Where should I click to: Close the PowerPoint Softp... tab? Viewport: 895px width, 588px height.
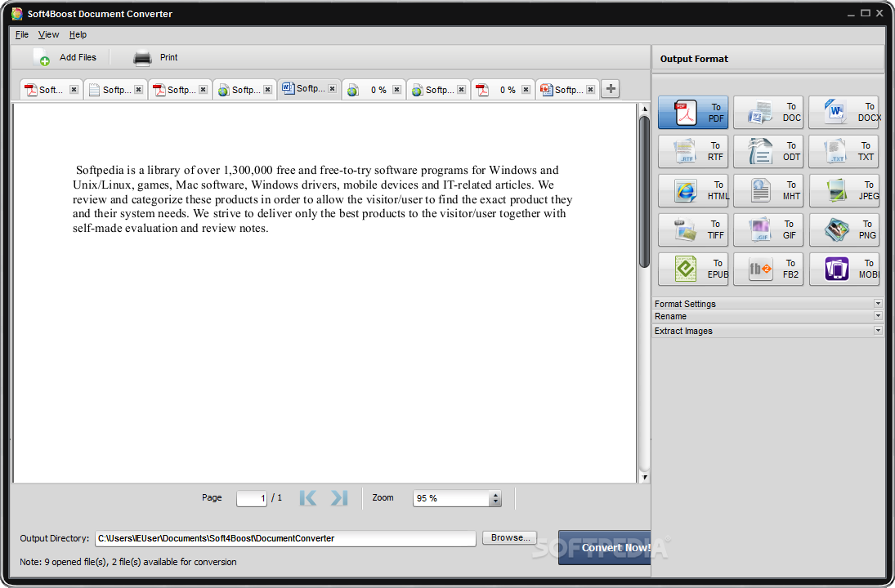[x=591, y=90]
